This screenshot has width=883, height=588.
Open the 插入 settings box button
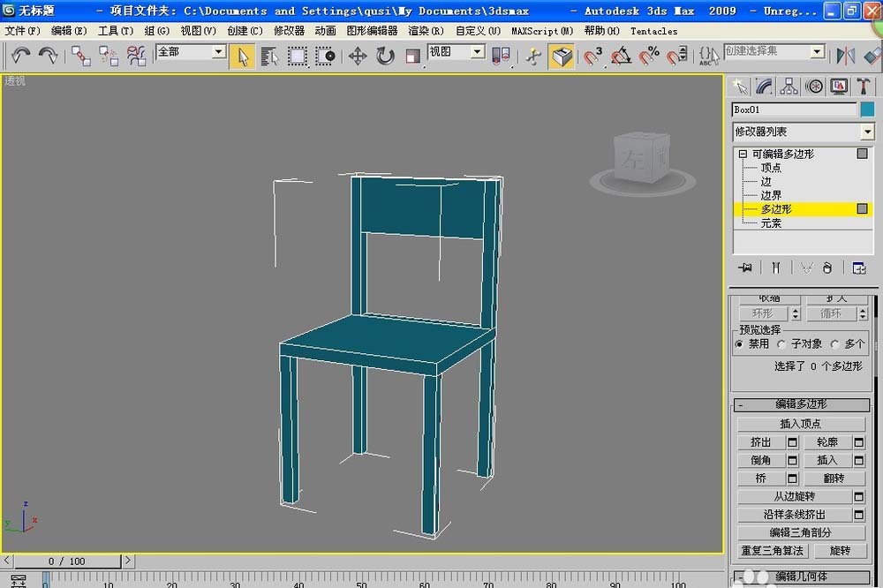point(859,460)
